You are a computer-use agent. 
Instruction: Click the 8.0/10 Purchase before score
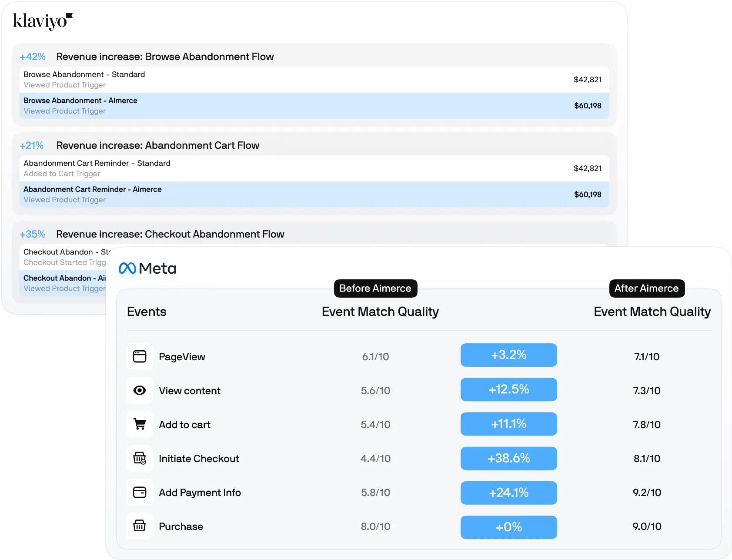click(x=375, y=526)
